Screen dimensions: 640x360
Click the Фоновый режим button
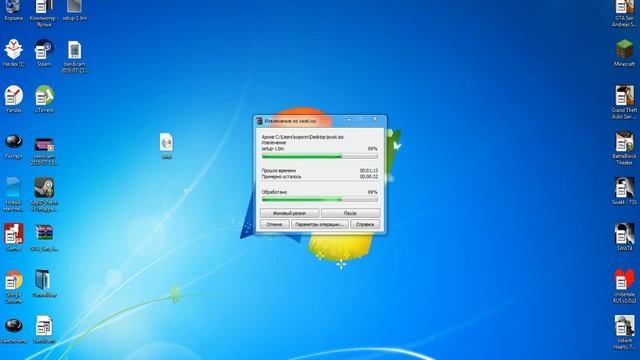289,213
